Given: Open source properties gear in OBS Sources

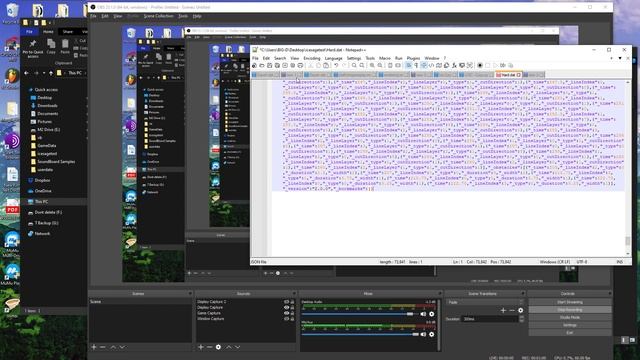Looking at the screenshot, I should pyautogui.click(x=218, y=347).
